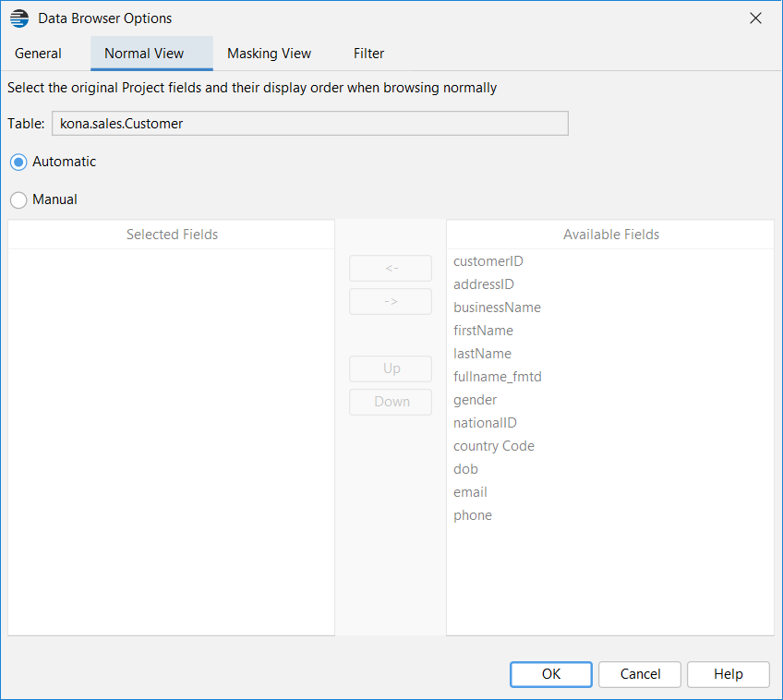783x700 pixels.
Task: Click the Up reorder button
Action: click(x=391, y=368)
